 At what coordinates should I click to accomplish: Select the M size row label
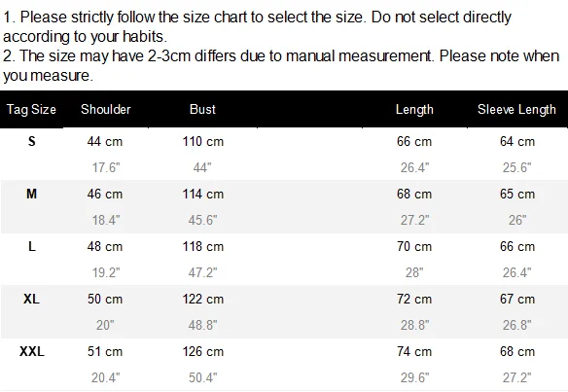(x=31, y=194)
